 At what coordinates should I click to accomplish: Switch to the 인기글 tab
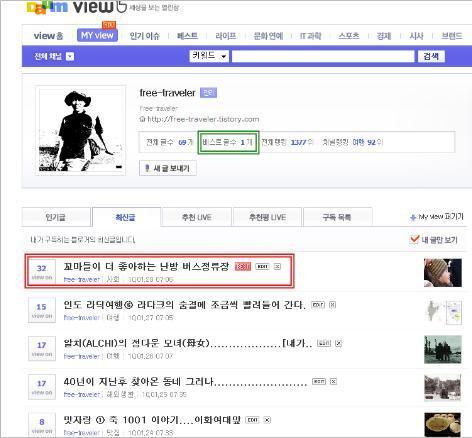pyautogui.click(x=56, y=217)
